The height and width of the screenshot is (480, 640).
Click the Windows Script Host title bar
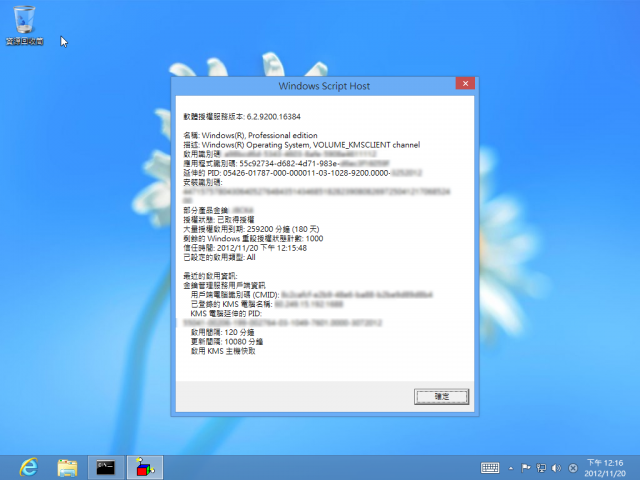(324, 86)
